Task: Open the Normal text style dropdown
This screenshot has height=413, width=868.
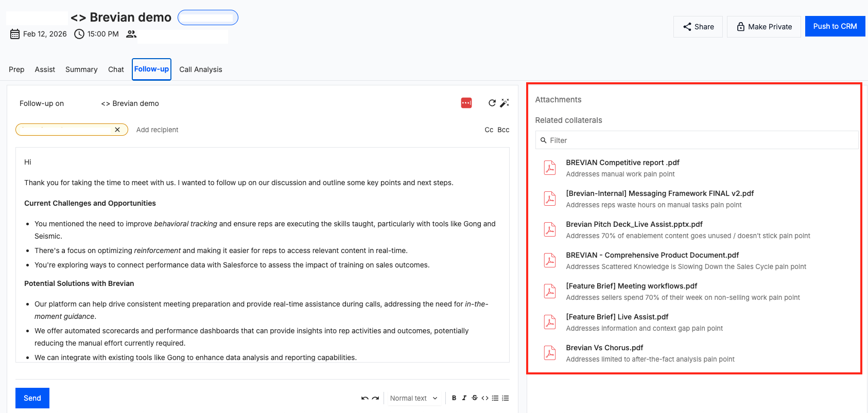Action: click(413, 398)
